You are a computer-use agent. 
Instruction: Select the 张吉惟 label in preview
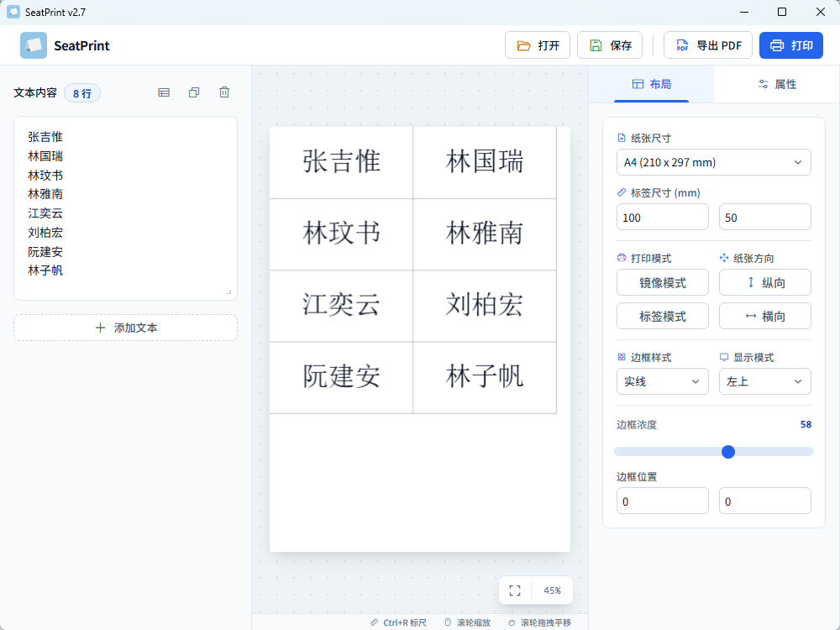coord(341,162)
